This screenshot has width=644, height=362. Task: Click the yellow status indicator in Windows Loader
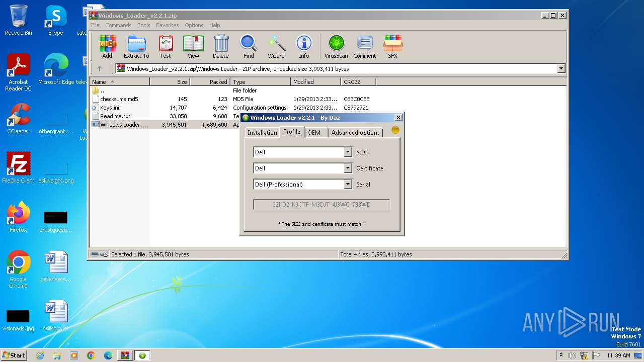tap(395, 130)
